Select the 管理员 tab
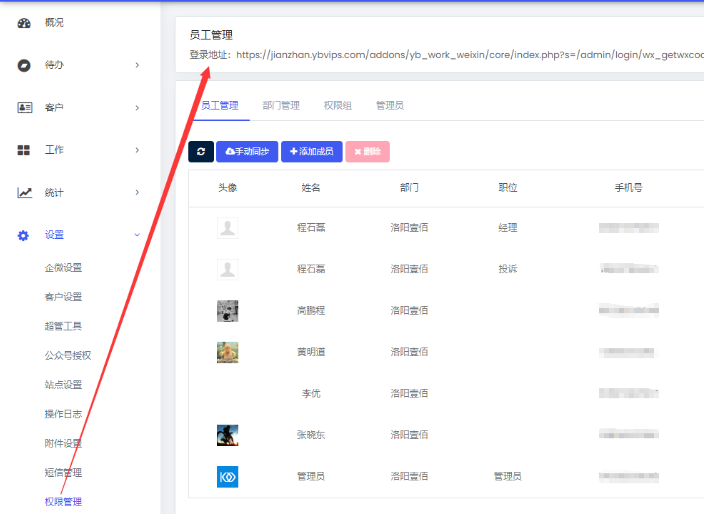This screenshot has height=514, width=726. coord(389,105)
